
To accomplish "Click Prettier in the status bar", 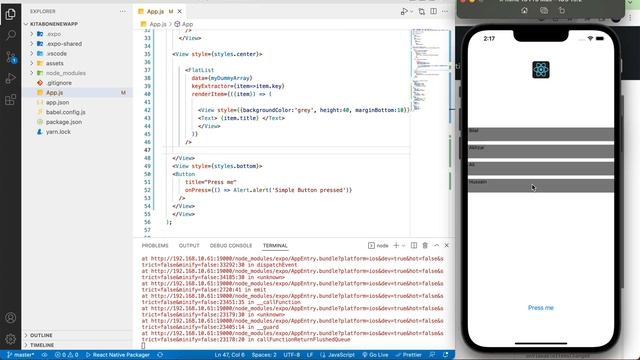I will click(409, 355).
